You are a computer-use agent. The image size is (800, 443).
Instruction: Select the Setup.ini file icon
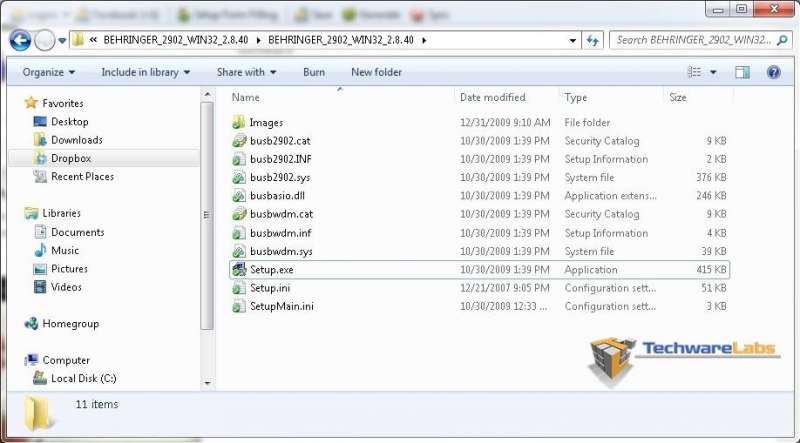[239, 288]
